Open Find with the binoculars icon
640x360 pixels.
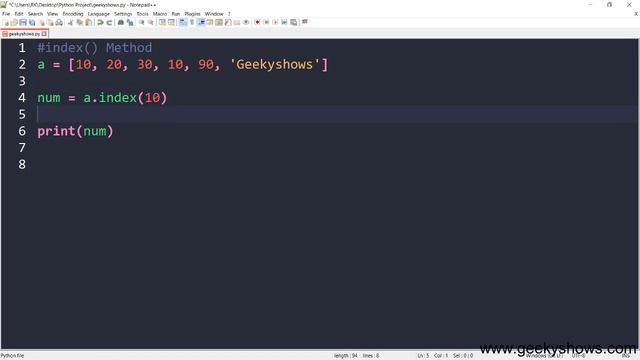click(x=121, y=22)
